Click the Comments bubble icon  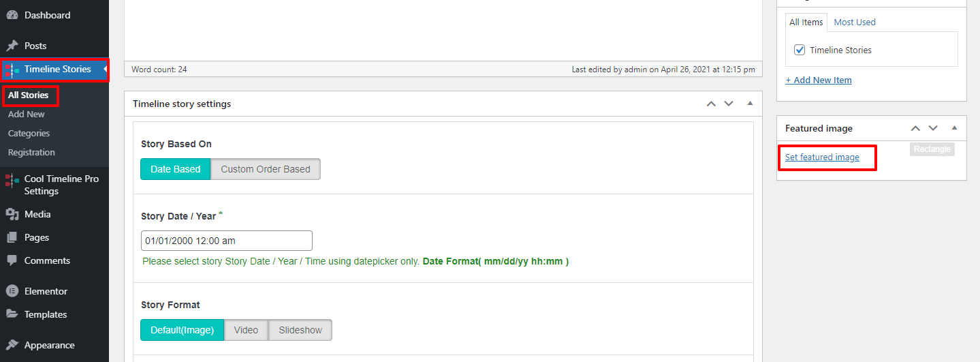click(12, 260)
